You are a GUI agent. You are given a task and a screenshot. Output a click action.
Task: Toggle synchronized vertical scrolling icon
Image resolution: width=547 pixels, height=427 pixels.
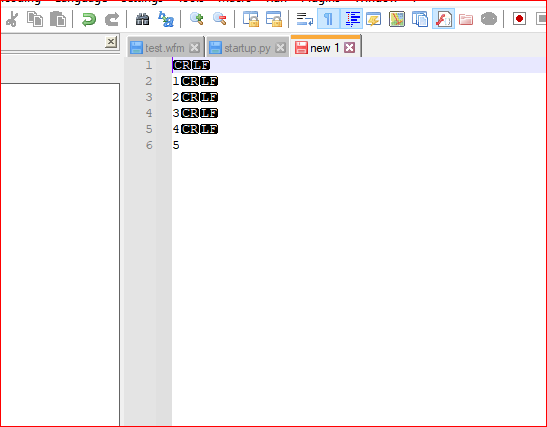pyautogui.click(x=251, y=19)
